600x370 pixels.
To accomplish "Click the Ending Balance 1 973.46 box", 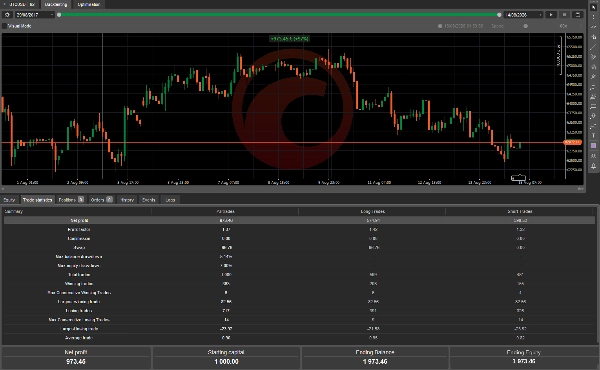I will click(x=375, y=357).
